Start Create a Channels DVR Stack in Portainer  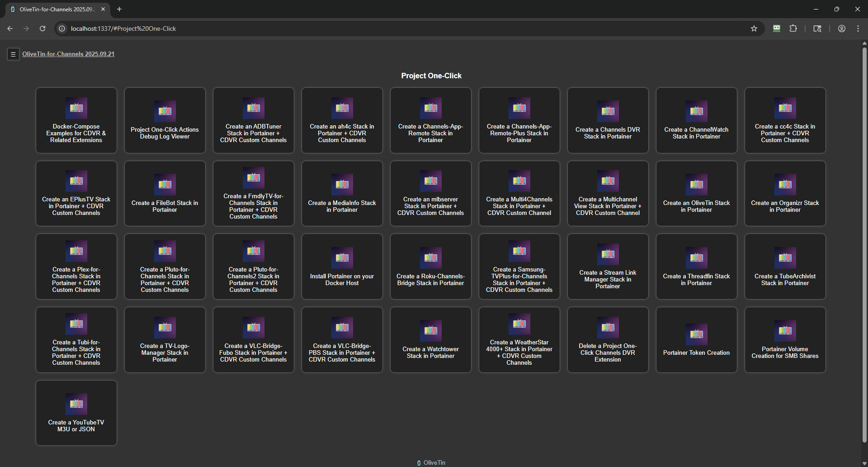coord(608,120)
